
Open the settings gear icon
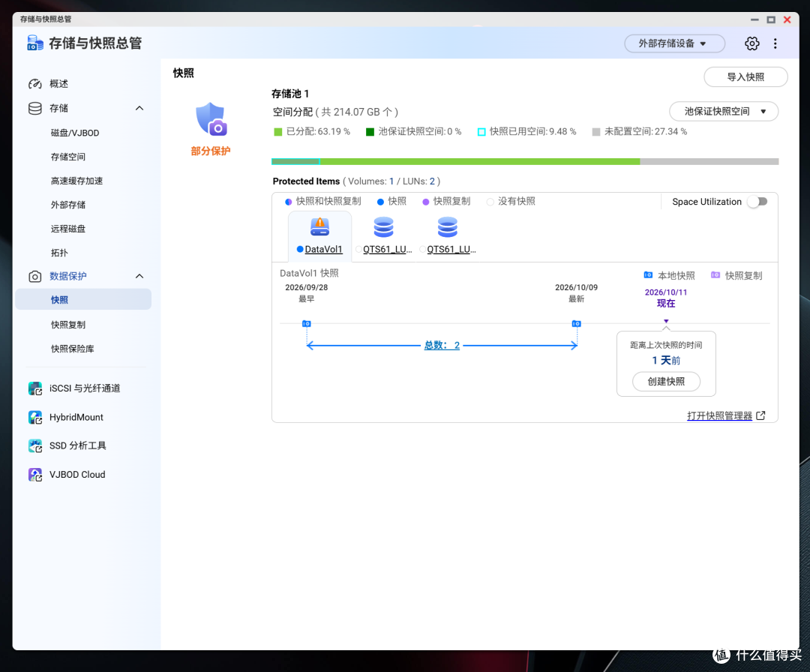pyautogui.click(x=751, y=43)
